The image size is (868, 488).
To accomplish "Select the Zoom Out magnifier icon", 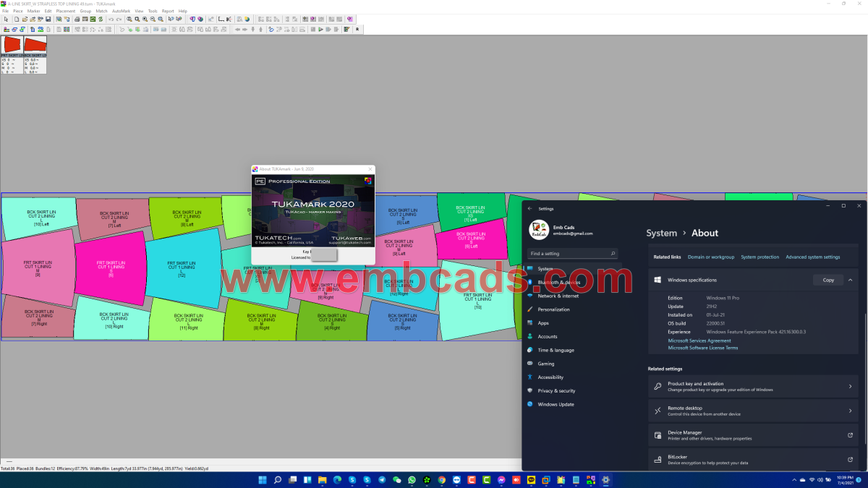I will (x=152, y=20).
